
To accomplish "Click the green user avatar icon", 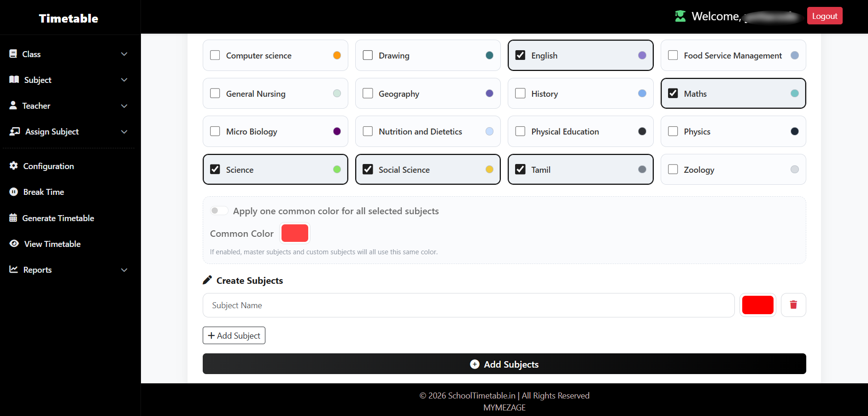I will [x=680, y=16].
